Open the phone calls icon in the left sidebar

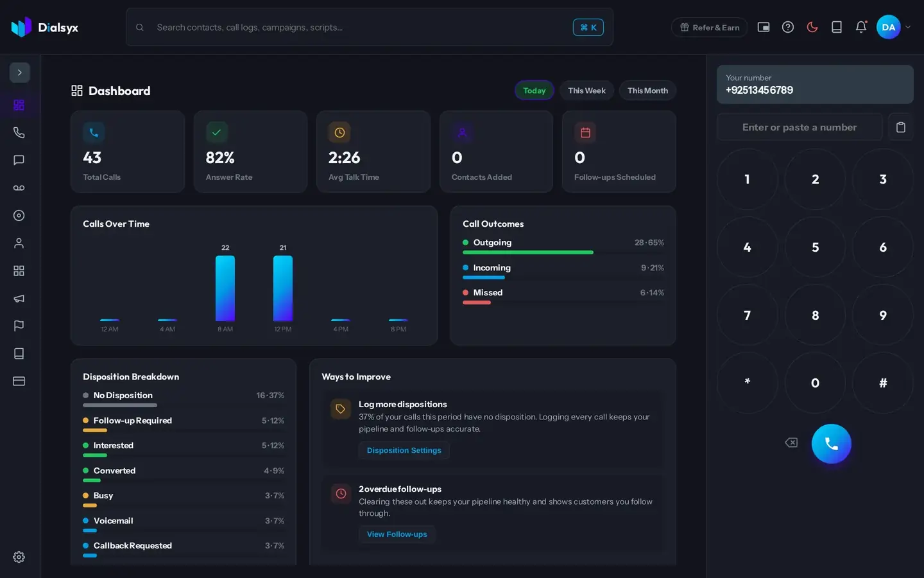19,132
